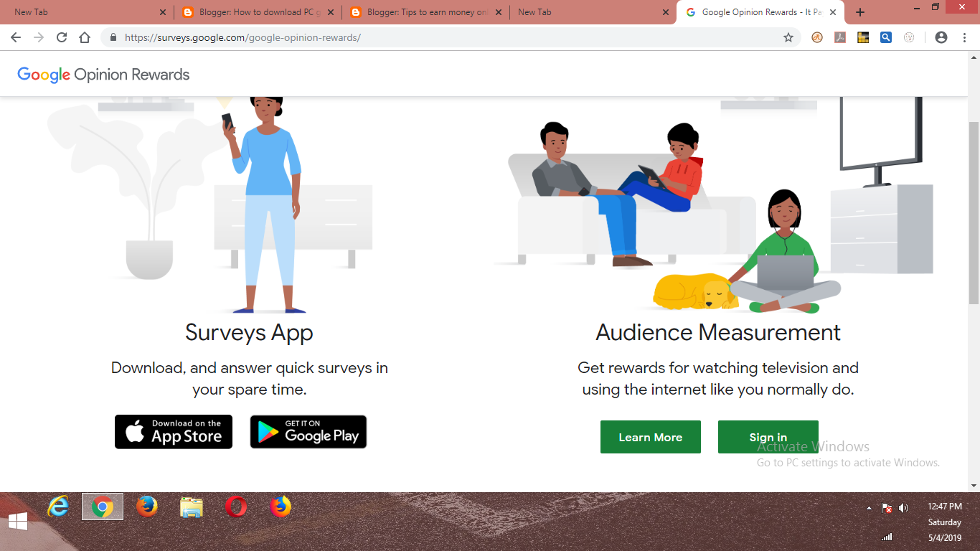
Task: Click the 'Surveys App' heading
Action: (x=249, y=333)
